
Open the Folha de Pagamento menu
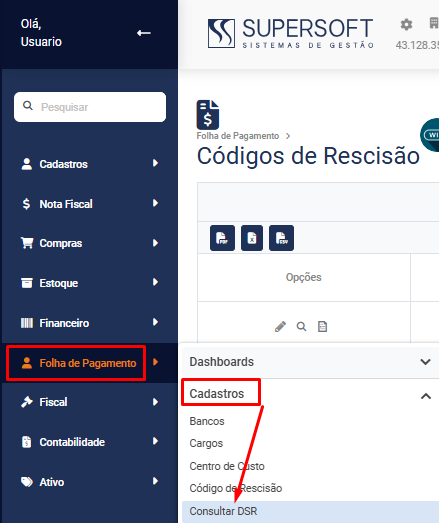[89, 363]
